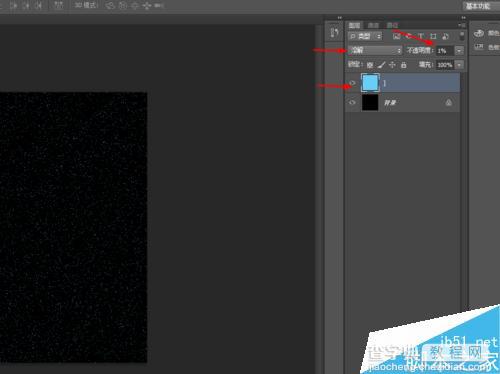This screenshot has width=500, height=374.
Task: Select the 3D scale camera icon
Action: 159,6
